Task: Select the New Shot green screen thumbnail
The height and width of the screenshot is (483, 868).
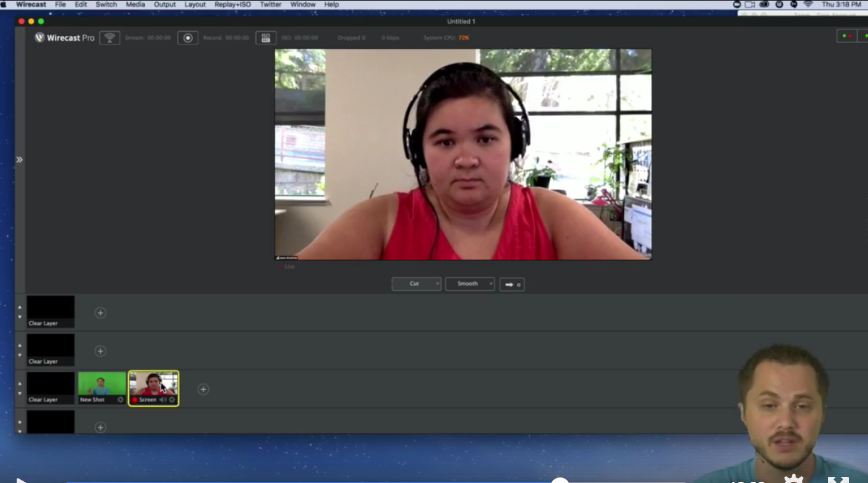Action: pyautogui.click(x=102, y=384)
